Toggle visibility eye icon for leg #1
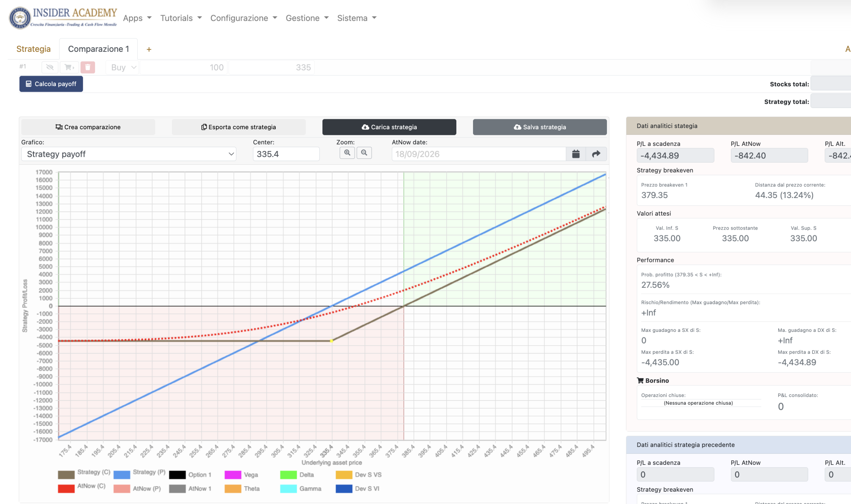Screen dimensions: 851x504 [x=50, y=67]
